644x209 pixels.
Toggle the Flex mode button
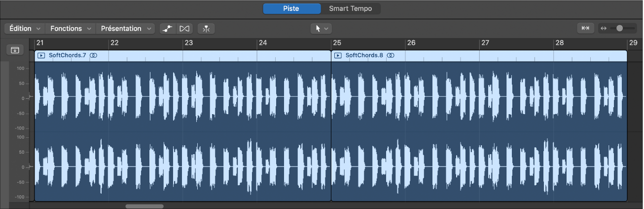click(184, 29)
